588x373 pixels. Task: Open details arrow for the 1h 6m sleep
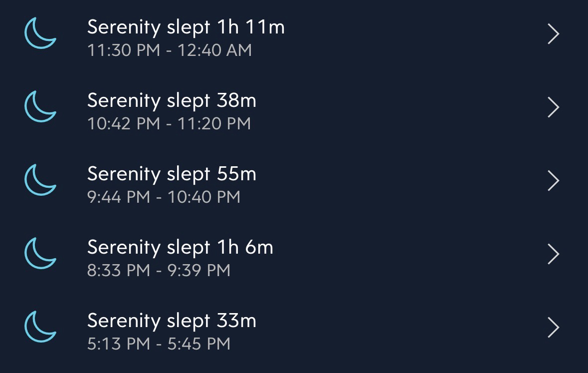coord(553,254)
